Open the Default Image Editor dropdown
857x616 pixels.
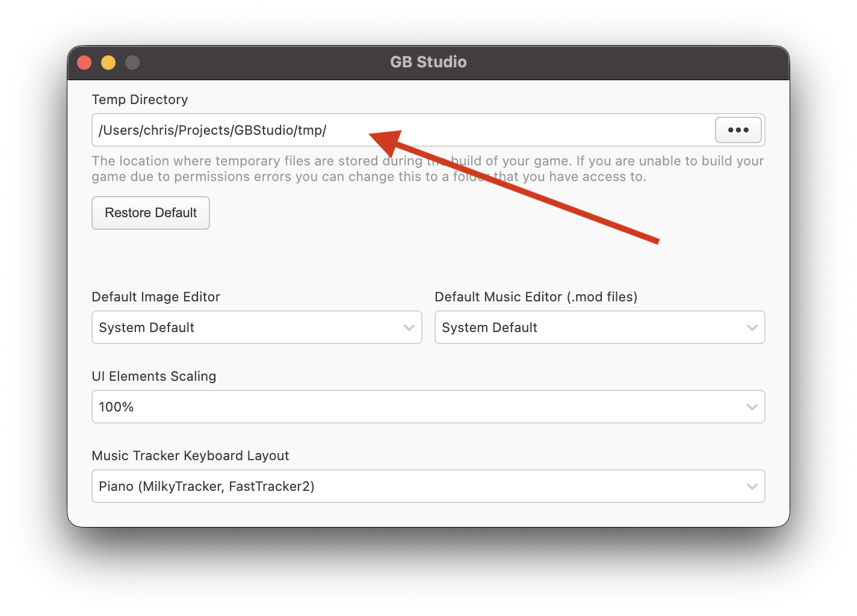(x=257, y=327)
